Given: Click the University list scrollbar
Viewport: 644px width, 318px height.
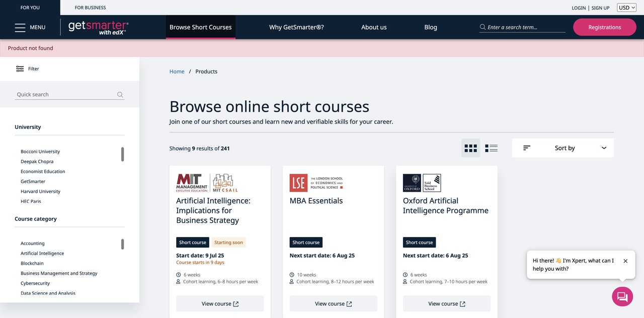Looking at the screenshot, I should click(122, 154).
